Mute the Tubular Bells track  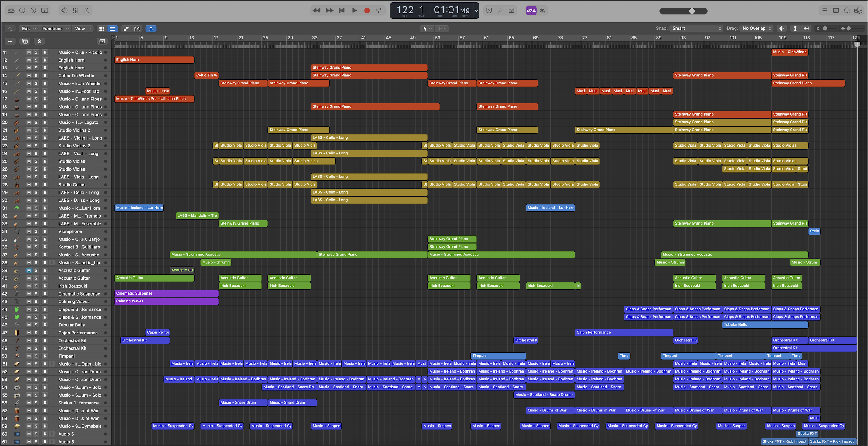(29, 325)
